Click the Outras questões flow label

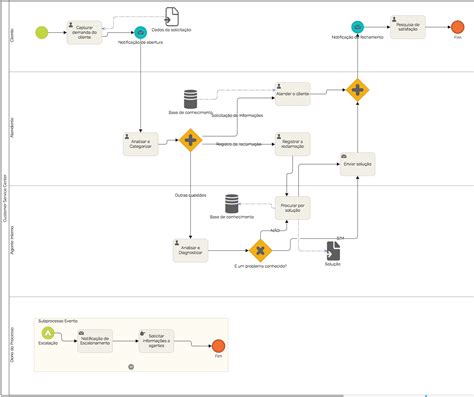[190, 195]
